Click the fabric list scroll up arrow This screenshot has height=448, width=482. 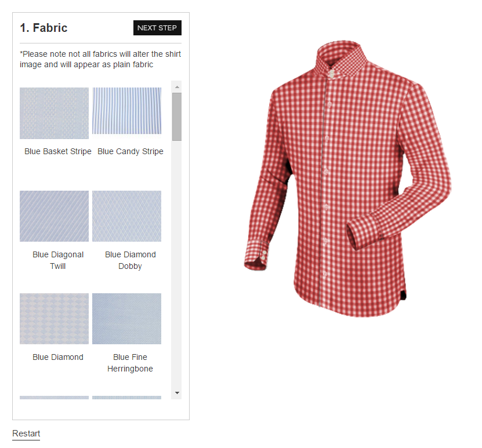coord(177,86)
